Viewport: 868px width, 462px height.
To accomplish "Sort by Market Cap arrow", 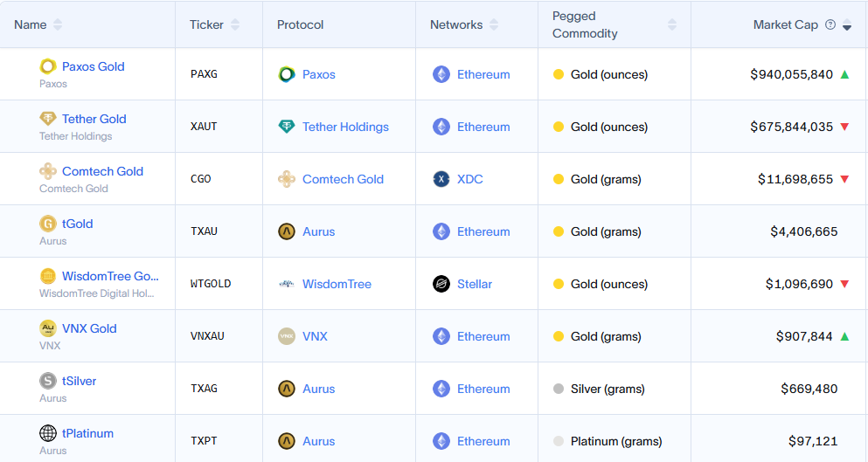I will pyautogui.click(x=847, y=25).
